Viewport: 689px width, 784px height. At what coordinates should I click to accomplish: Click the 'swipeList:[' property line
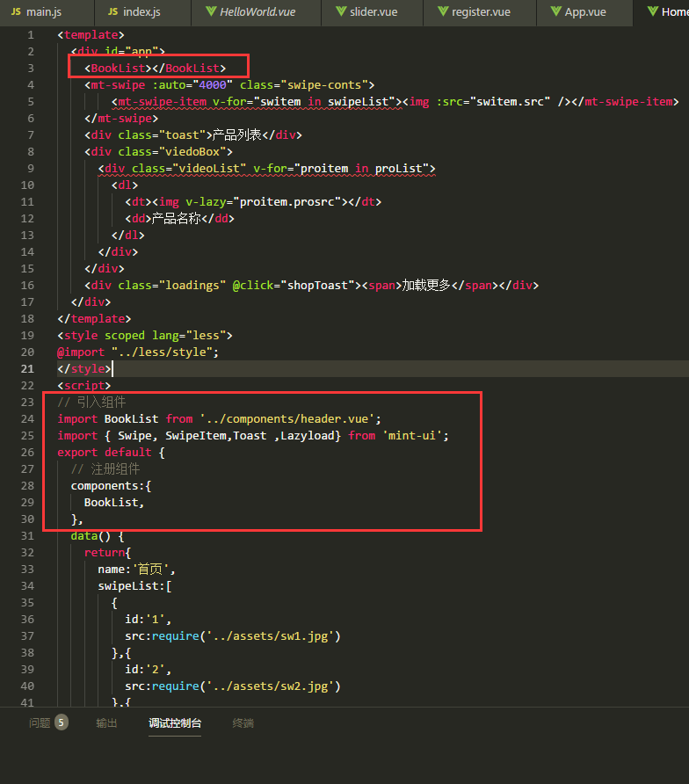pyautogui.click(x=134, y=585)
